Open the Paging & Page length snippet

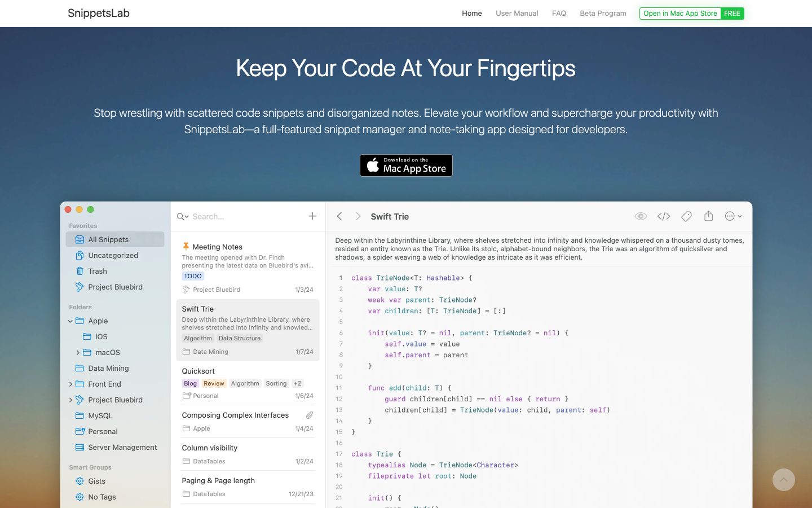pyautogui.click(x=248, y=487)
